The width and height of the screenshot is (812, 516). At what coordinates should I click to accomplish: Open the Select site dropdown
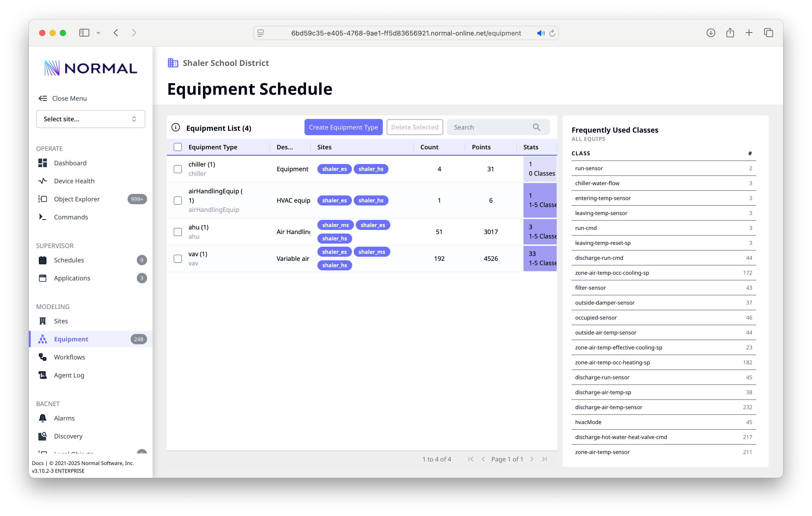(90, 119)
